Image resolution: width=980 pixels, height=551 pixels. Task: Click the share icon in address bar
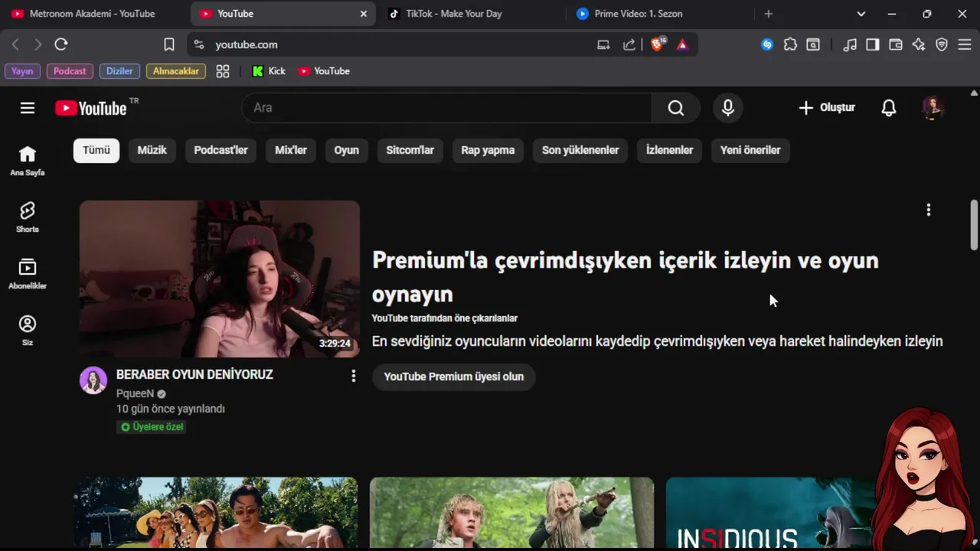[x=629, y=44]
